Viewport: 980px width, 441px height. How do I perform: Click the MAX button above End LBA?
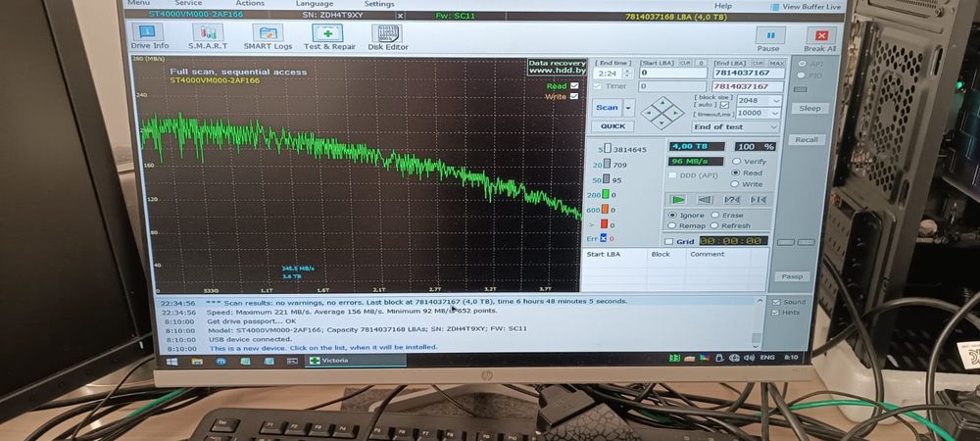pos(776,63)
